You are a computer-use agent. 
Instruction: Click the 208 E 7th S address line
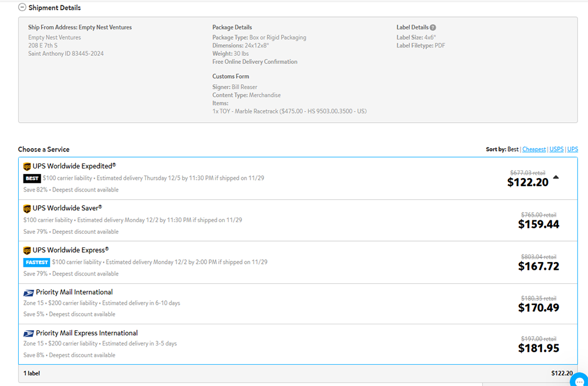(x=43, y=45)
